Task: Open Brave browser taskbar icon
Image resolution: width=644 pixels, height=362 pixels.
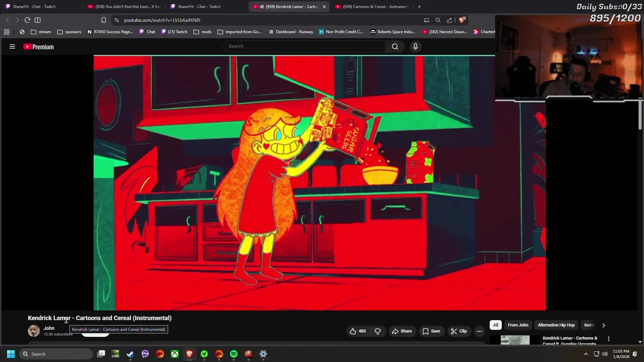Action: pyautogui.click(x=189, y=354)
